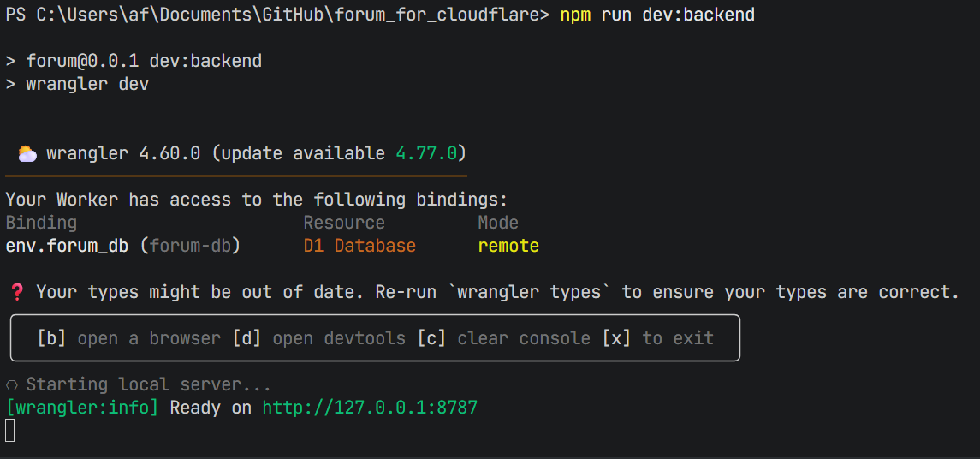Click the [wrangler:info] log tag
980x459 pixels.
pyautogui.click(x=82, y=408)
